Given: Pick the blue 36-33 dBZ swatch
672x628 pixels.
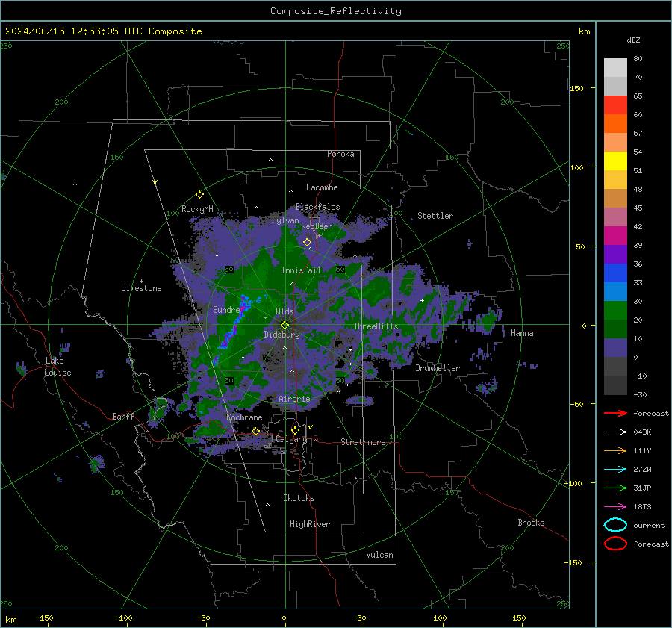Looking at the screenshot, I should tap(615, 273).
